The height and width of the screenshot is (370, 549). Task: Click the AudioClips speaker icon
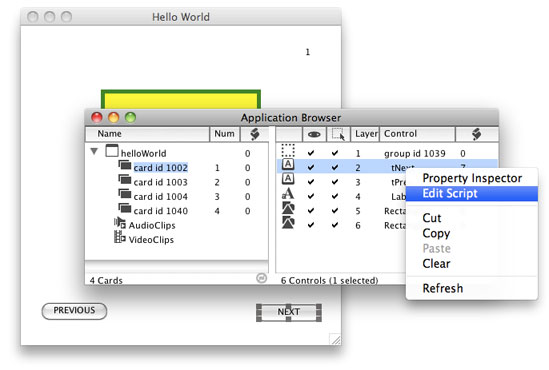click(120, 223)
